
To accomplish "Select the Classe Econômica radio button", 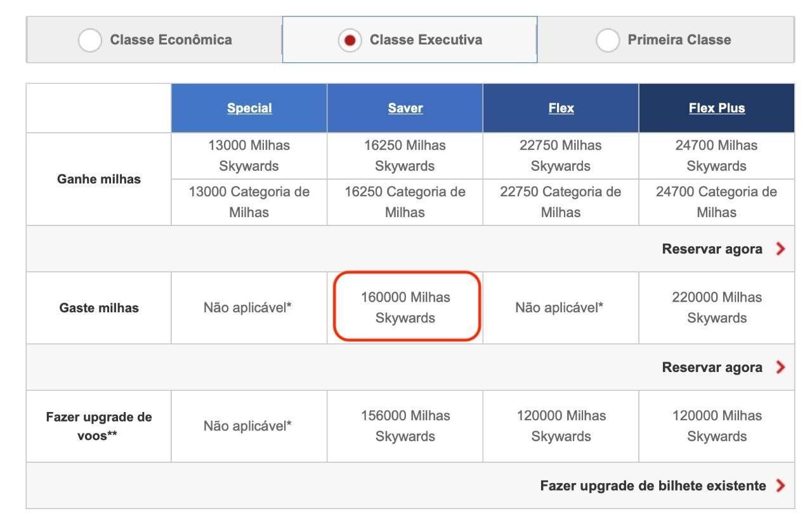I will 89,40.
